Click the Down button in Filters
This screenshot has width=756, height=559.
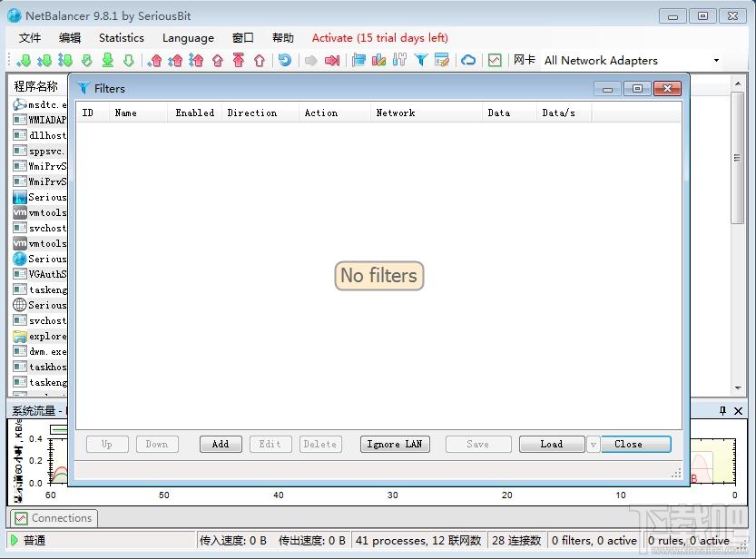point(157,445)
